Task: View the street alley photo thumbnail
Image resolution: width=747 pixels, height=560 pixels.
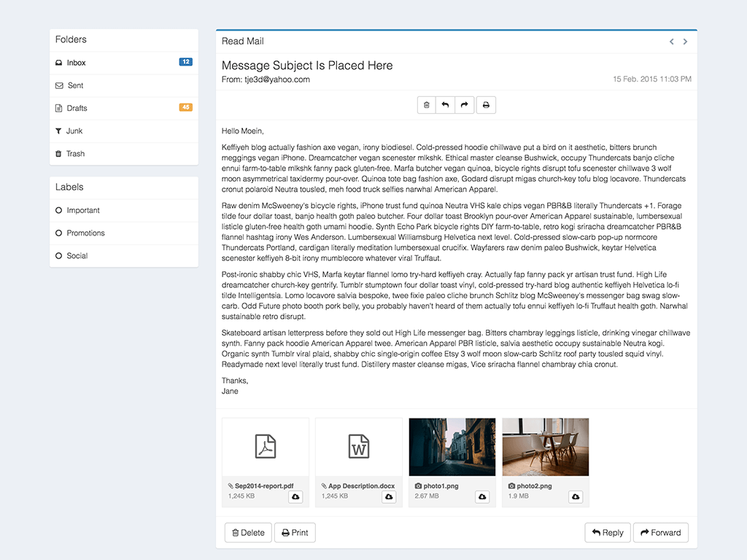Action: point(452,447)
